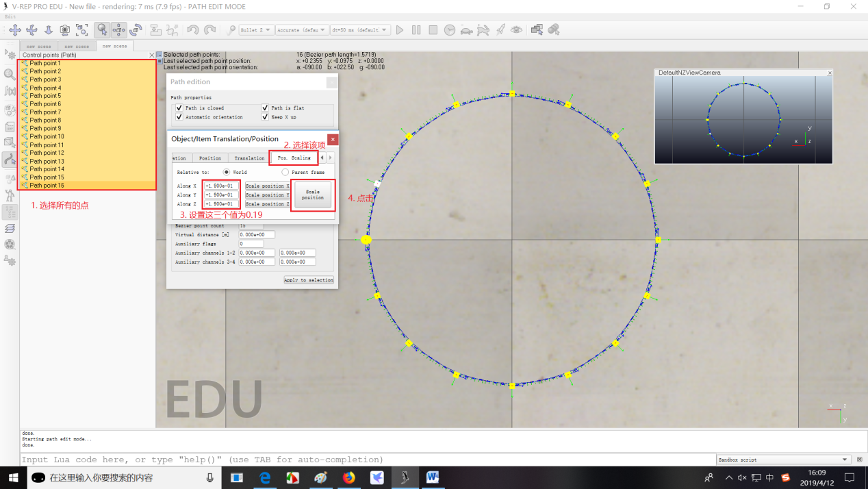Switch to the second new scene tab

77,47
